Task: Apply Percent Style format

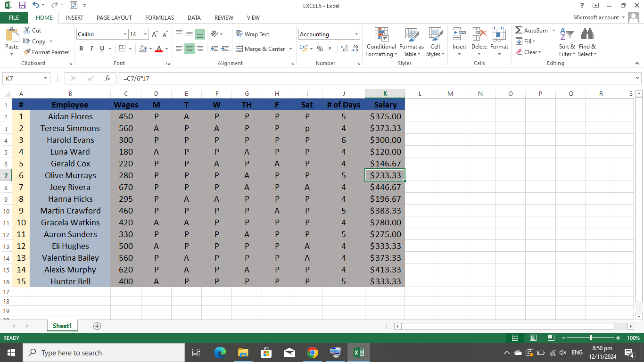Action: (320, 49)
